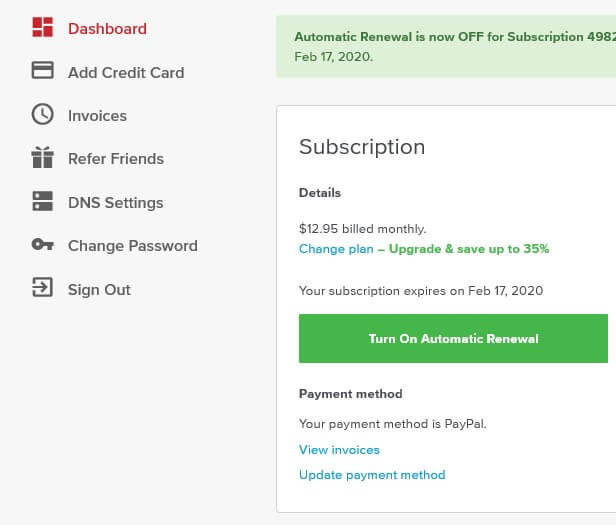Click the credit card icon
The image size is (616, 525).
(42, 70)
